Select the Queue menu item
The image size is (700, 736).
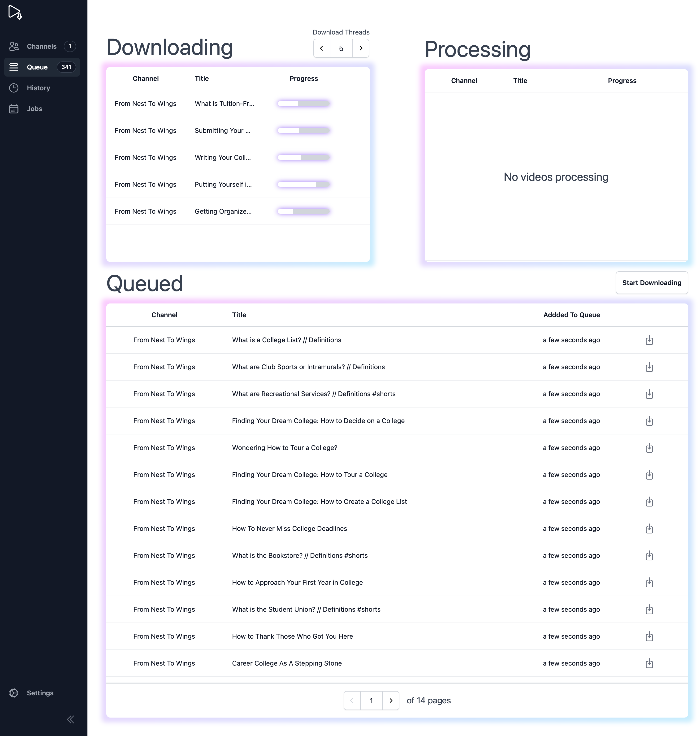37,67
